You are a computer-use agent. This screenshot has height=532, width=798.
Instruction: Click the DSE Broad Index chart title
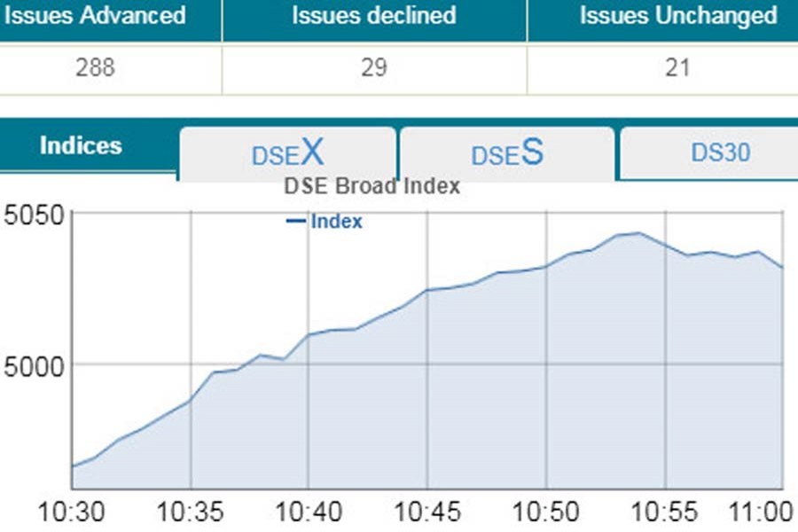coord(372,187)
